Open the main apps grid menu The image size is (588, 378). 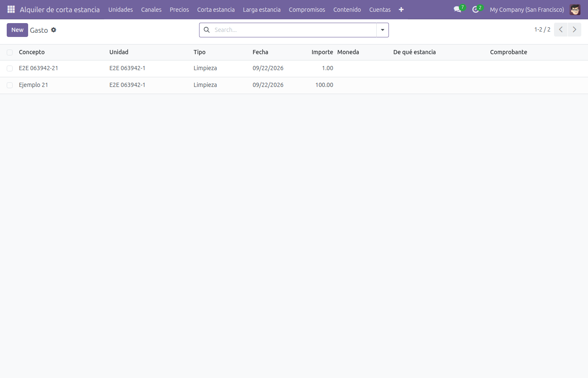click(x=11, y=9)
